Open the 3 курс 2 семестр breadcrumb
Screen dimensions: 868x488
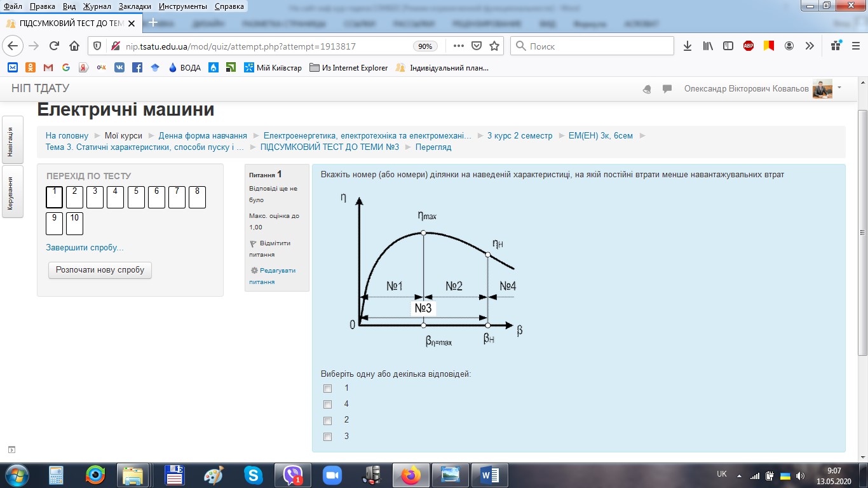[520, 135]
